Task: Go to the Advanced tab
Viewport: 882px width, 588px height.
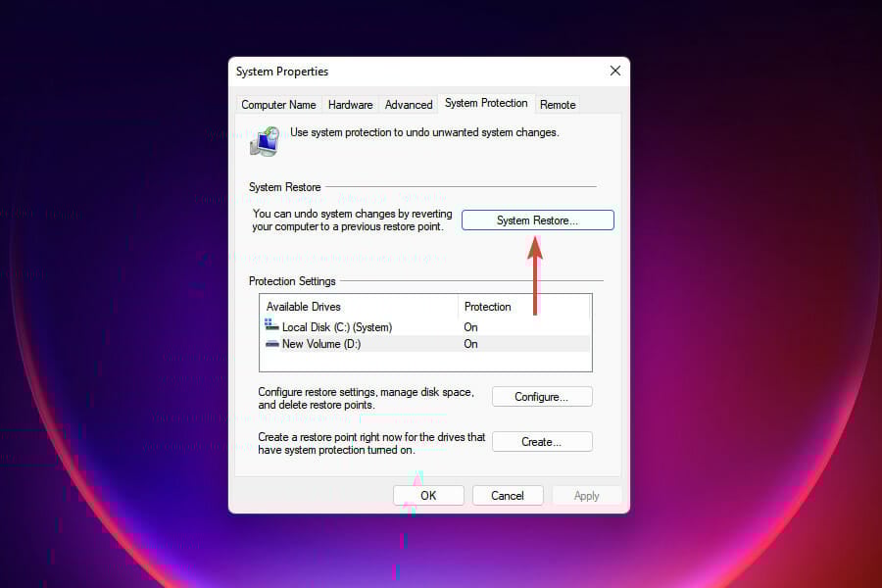Action: click(409, 105)
